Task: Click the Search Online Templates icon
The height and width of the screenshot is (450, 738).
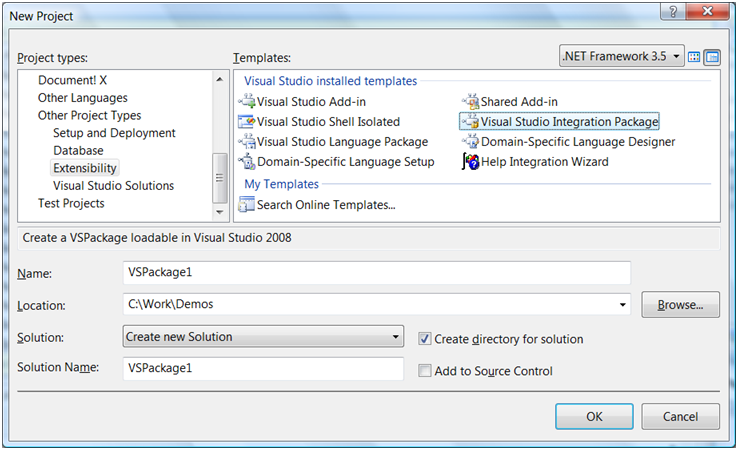Action: point(247,205)
